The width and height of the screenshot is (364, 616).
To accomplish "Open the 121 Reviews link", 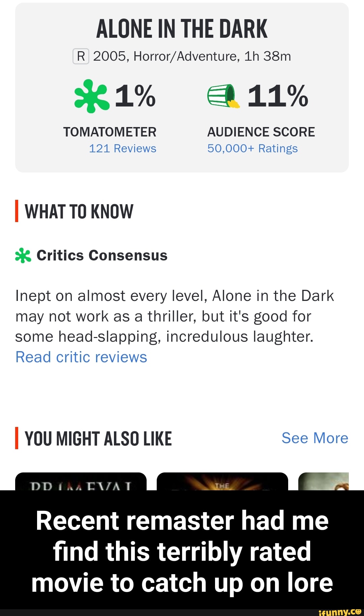I will pos(122,149).
